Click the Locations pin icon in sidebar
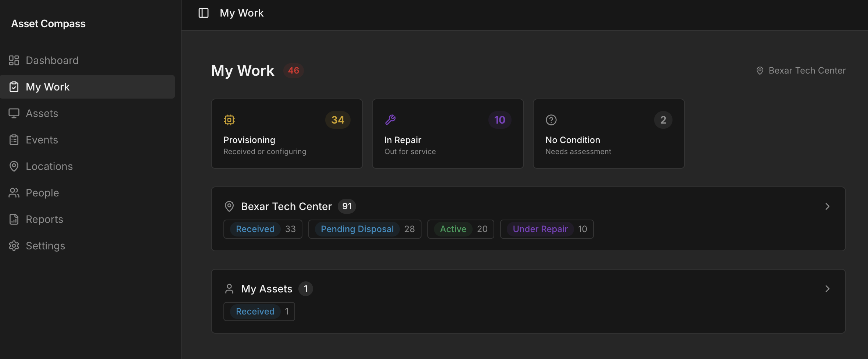 point(14,166)
